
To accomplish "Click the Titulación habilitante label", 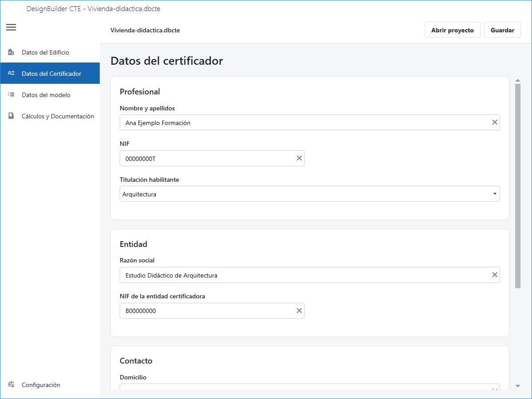I will [x=149, y=180].
